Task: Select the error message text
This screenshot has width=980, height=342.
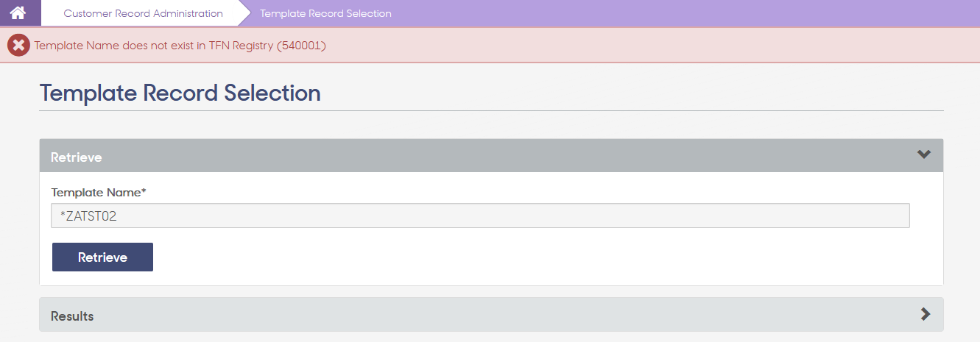Action: point(180,46)
